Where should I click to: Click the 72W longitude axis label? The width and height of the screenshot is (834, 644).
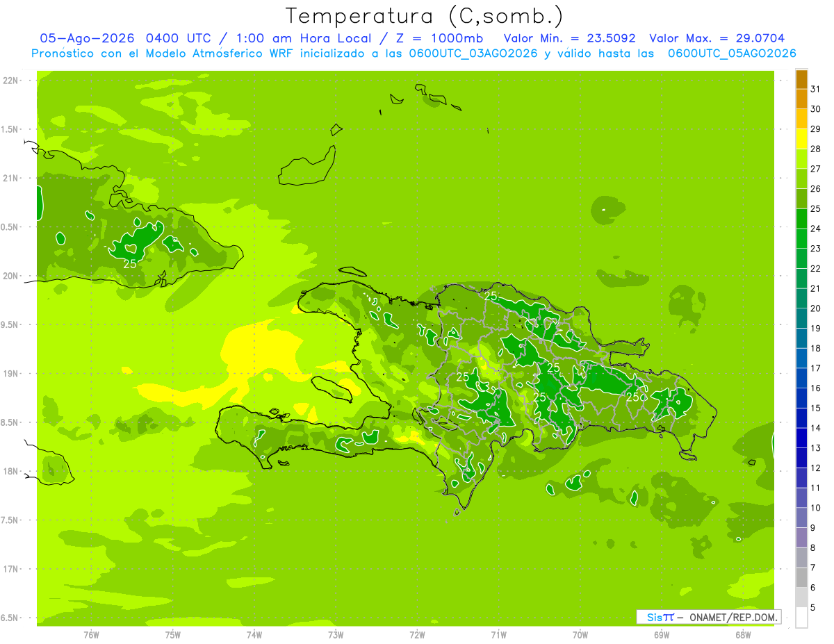pos(417,635)
